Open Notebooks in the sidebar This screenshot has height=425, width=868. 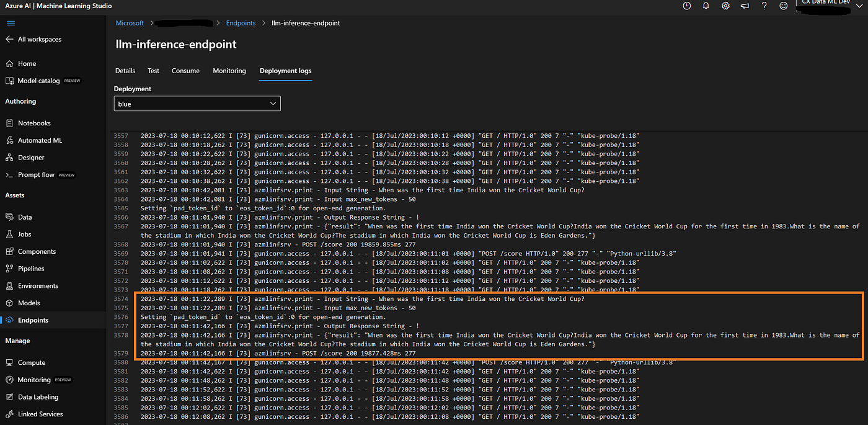pos(34,123)
